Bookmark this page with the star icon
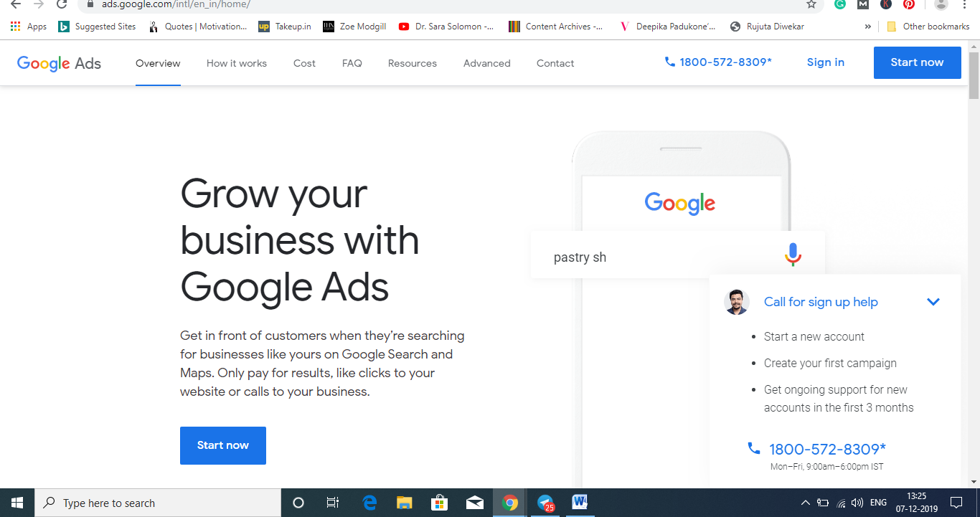The image size is (980, 517). (x=811, y=4)
